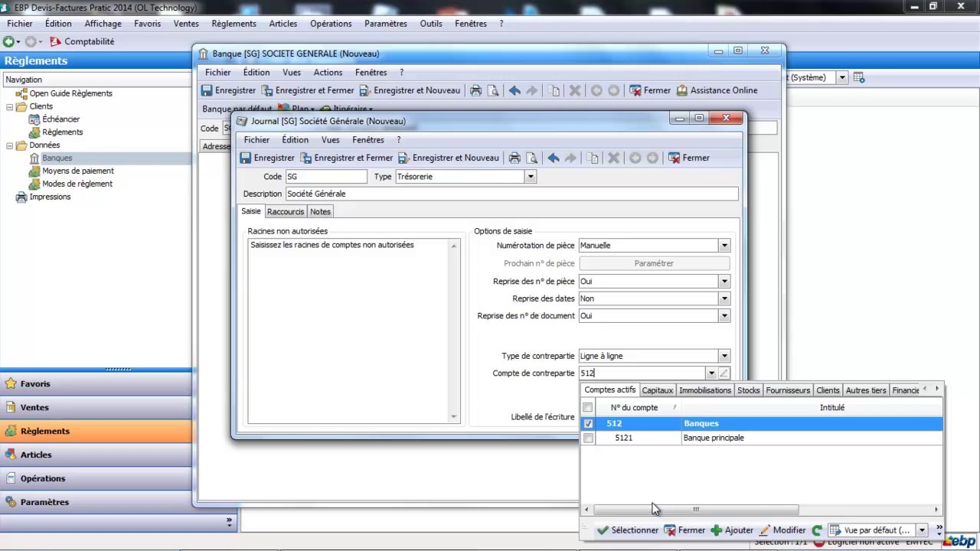This screenshot has height=551, width=980.
Task: Click the printer icon in Journal toolbar
Action: tap(514, 158)
